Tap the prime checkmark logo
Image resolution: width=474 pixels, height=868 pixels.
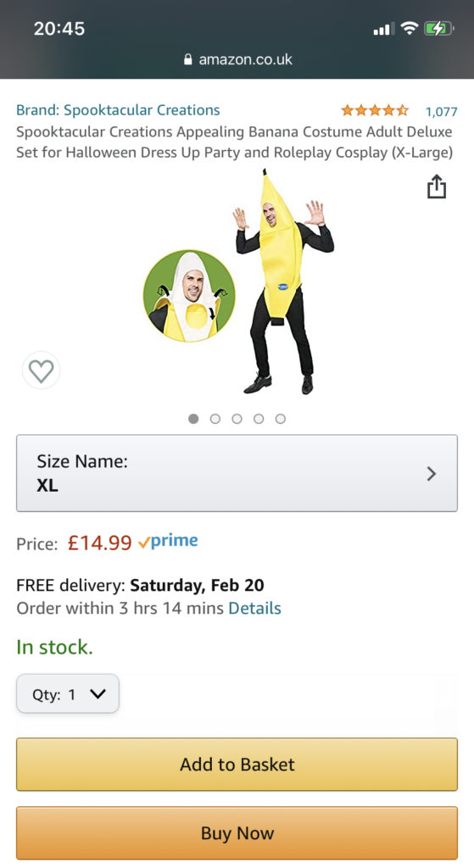[x=168, y=541]
